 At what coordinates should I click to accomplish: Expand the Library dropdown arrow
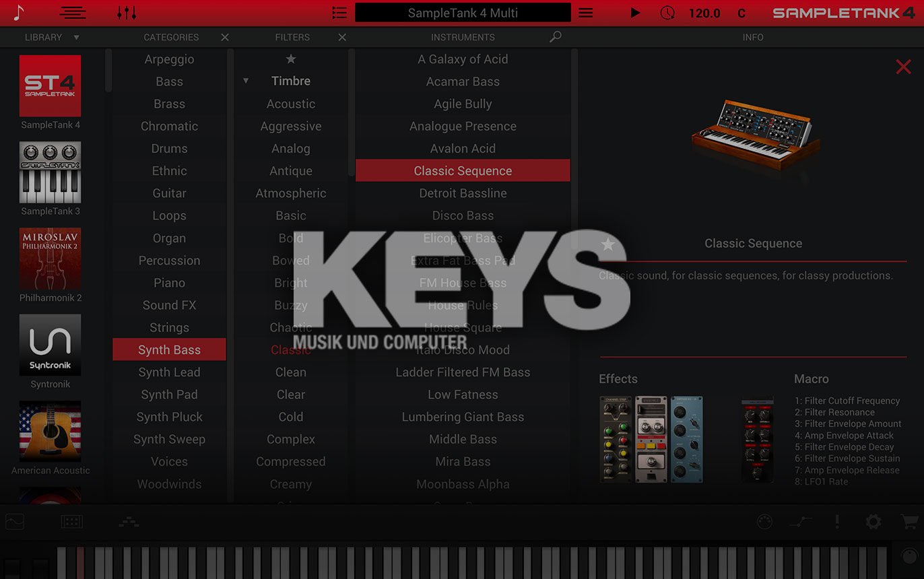(x=76, y=37)
